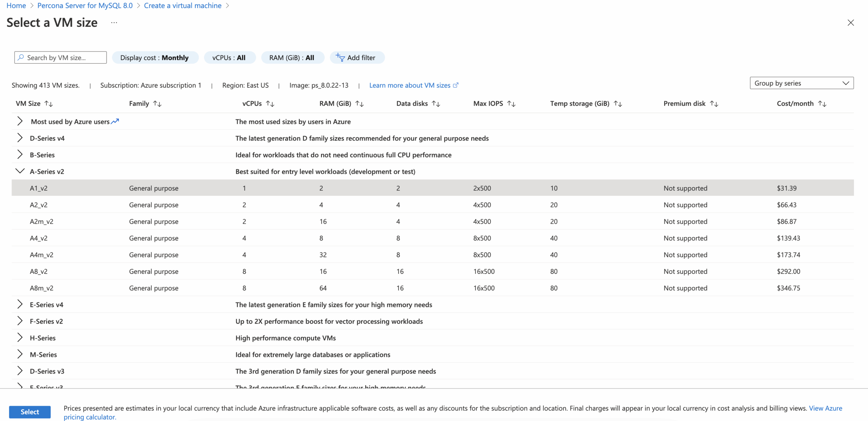This screenshot has width=868, height=421.
Task: Sort by VM Size column arrows
Action: tap(48, 104)
